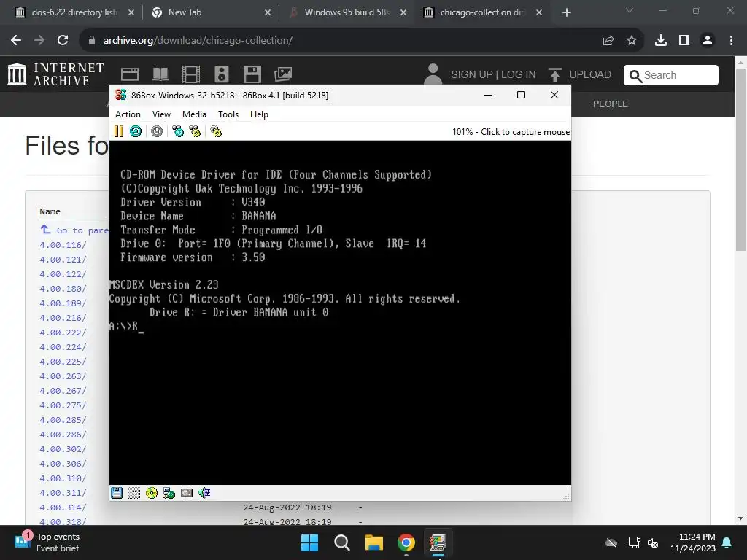The width and height of the screenshot is (747, 560).
Task: Click the SIGN UP link
Action: [472, 75]
